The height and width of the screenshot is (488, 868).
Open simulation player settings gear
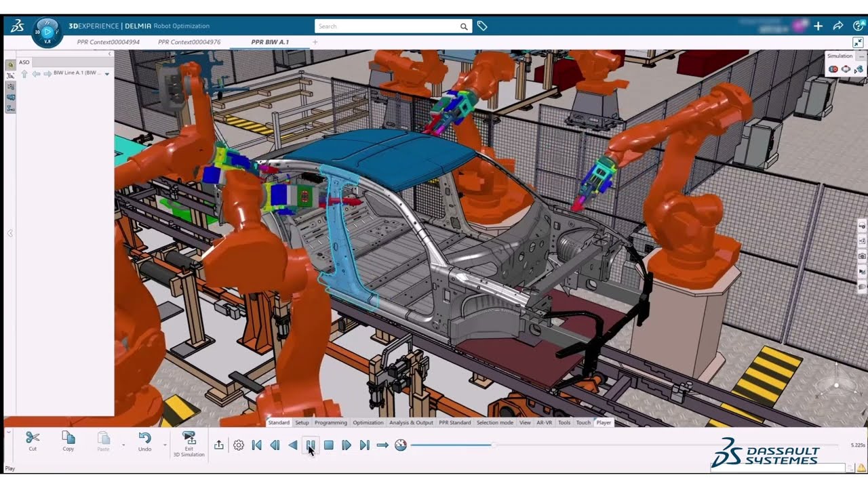click(239, 445)
